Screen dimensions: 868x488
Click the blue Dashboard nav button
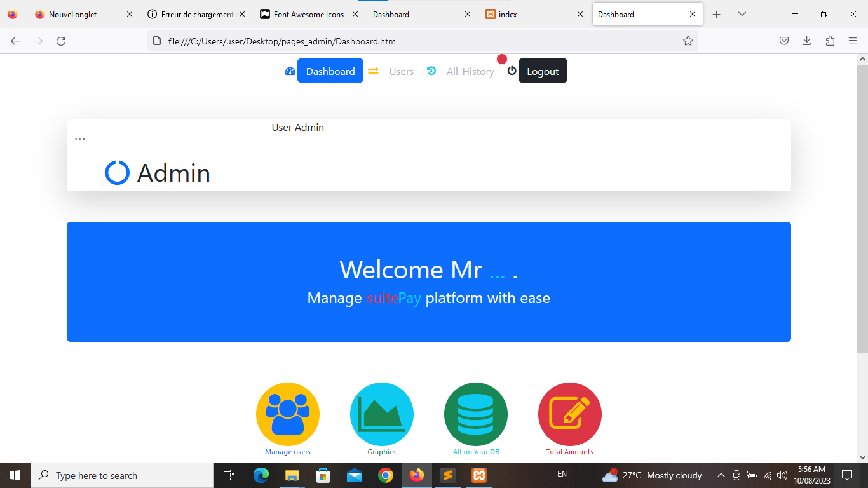(x=330, y=71)
